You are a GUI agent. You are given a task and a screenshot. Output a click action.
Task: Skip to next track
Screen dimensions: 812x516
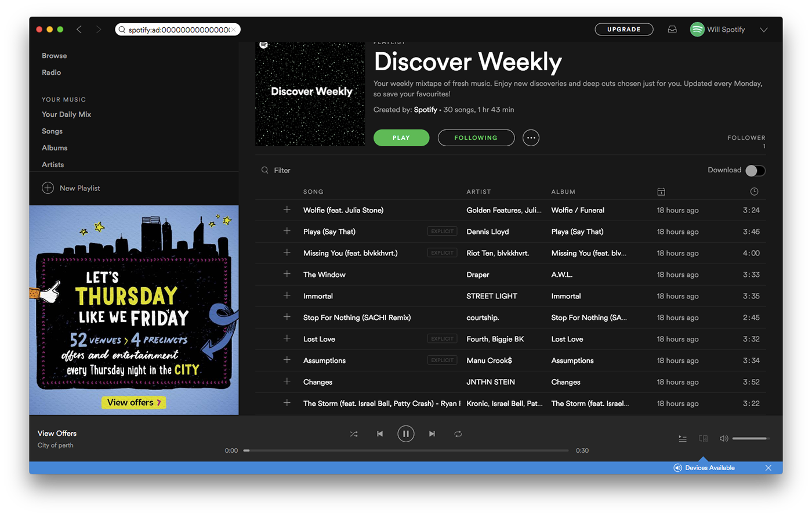click(x=432, y=434)
